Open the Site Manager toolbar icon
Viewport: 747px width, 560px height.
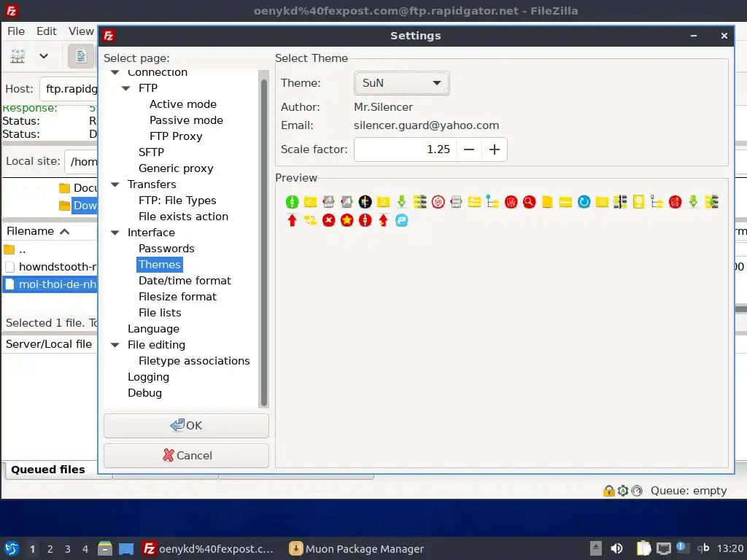click(18, 56)
